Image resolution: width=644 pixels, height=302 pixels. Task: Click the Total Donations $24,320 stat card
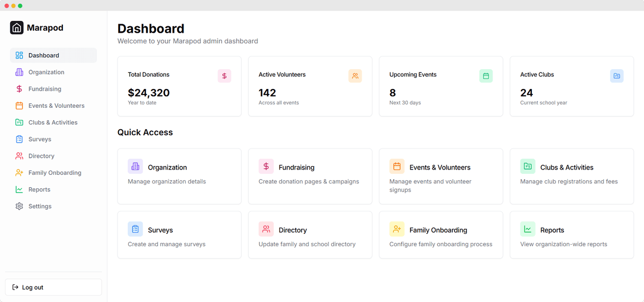[x=179, y=86]
